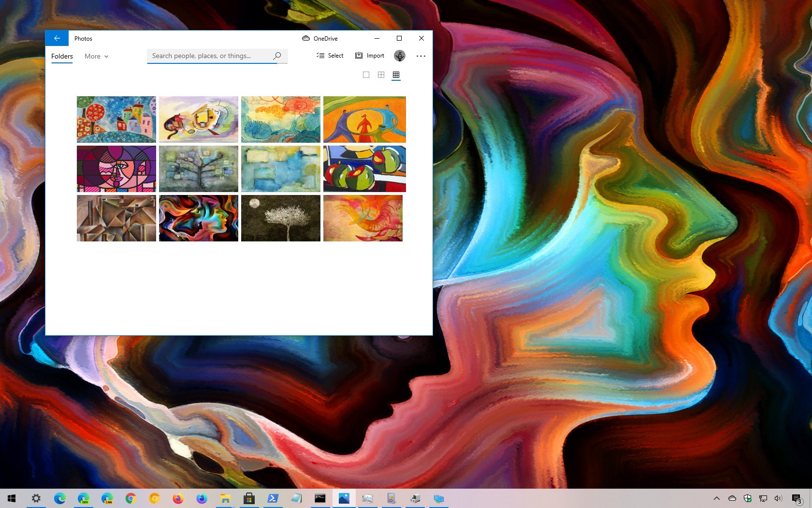The width and height of the screenshot is (812, 508).
Task: Launch Firefox from the taskbar
Action: click(178, 498)
